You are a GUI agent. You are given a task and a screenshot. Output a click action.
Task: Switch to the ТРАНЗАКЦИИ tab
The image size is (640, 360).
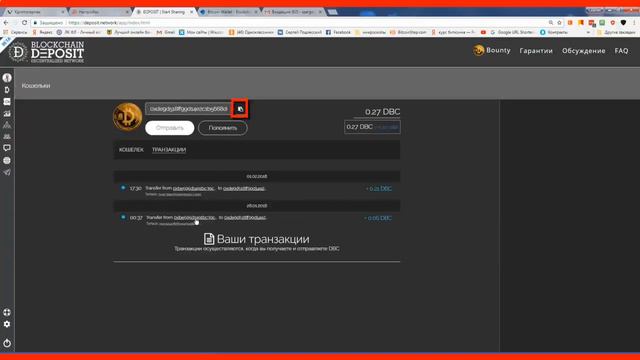(169, 150)
